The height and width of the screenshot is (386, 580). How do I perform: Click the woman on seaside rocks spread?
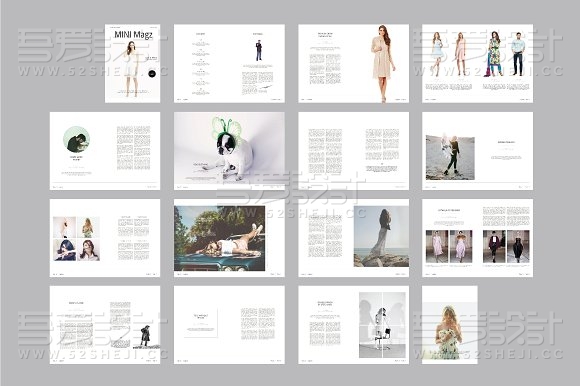354,238
